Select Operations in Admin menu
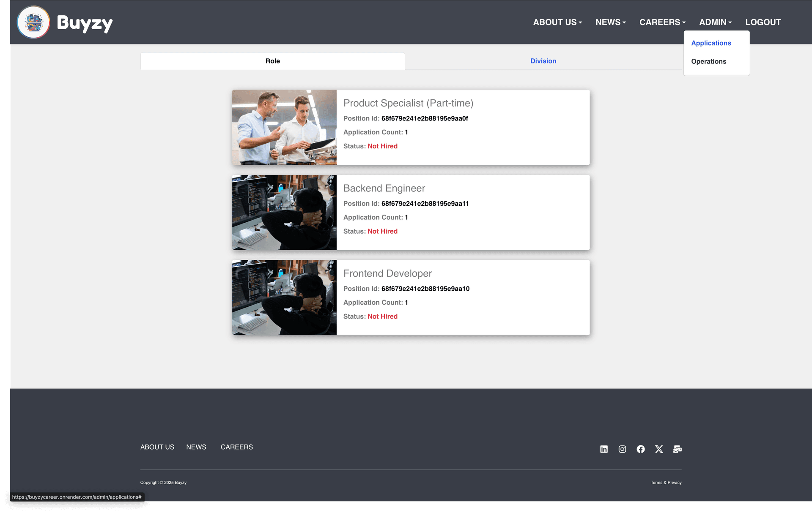Viewport: 812px width, 513px height. 708,62
